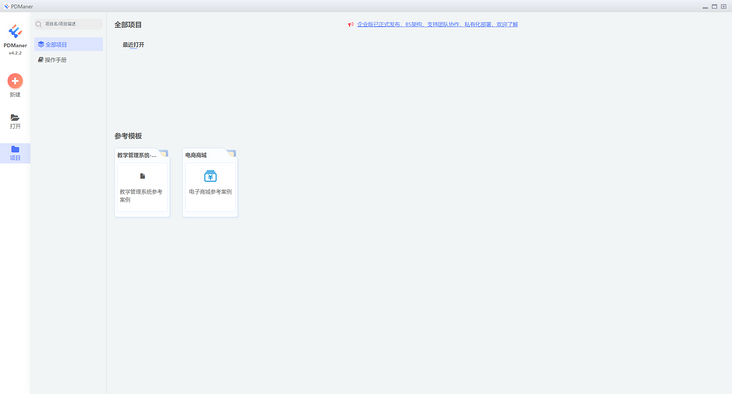Image resolution: width=732 pixels, height=394 pixels.
Task: Click the yen shop icon on 电商商城 card
Action: pyautogui.click(x=211, y=176)
